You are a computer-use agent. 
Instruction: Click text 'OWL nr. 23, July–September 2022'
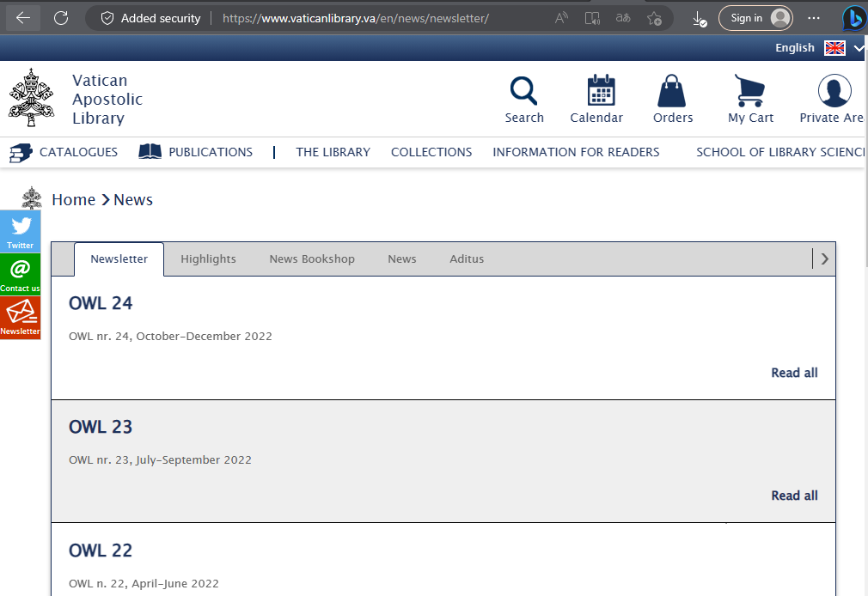click(160, 460)
